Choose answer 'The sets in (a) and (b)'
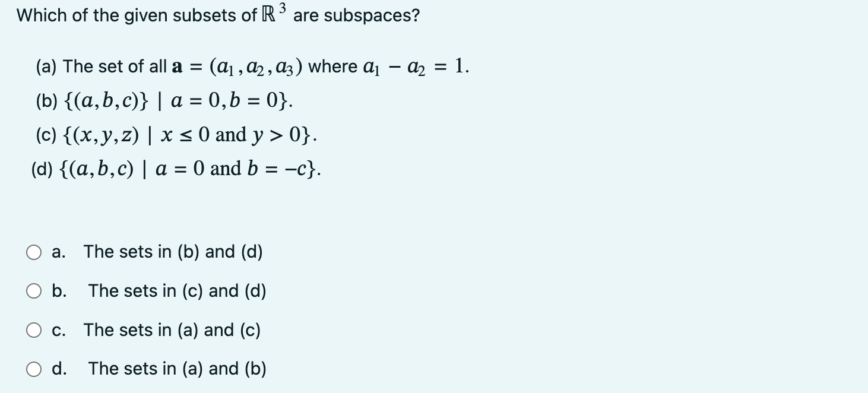This screenshot has height=393, width=868. click(x=176, y=369)
